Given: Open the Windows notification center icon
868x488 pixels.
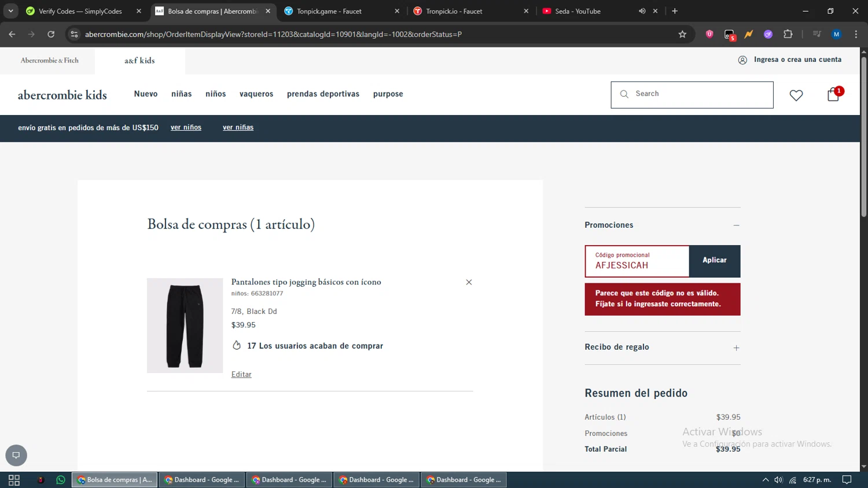Looking at the screenshot, I should [847, 480].
